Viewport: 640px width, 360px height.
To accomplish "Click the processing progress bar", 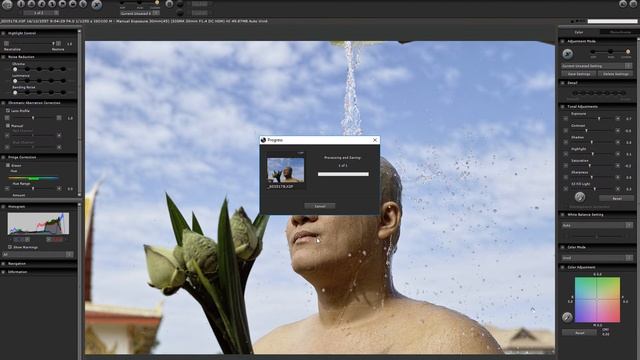I will click(x=343, y=174).
